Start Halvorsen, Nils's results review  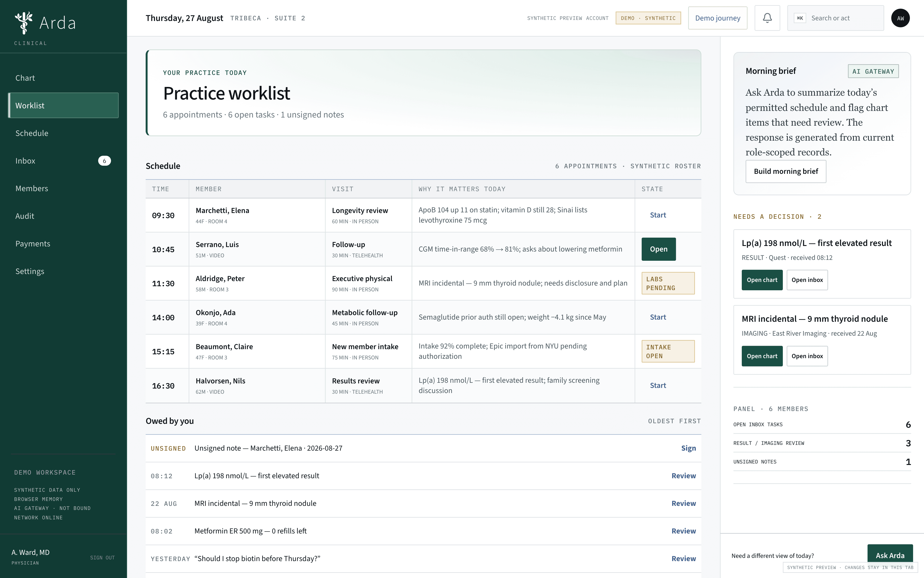pos(658,386)
